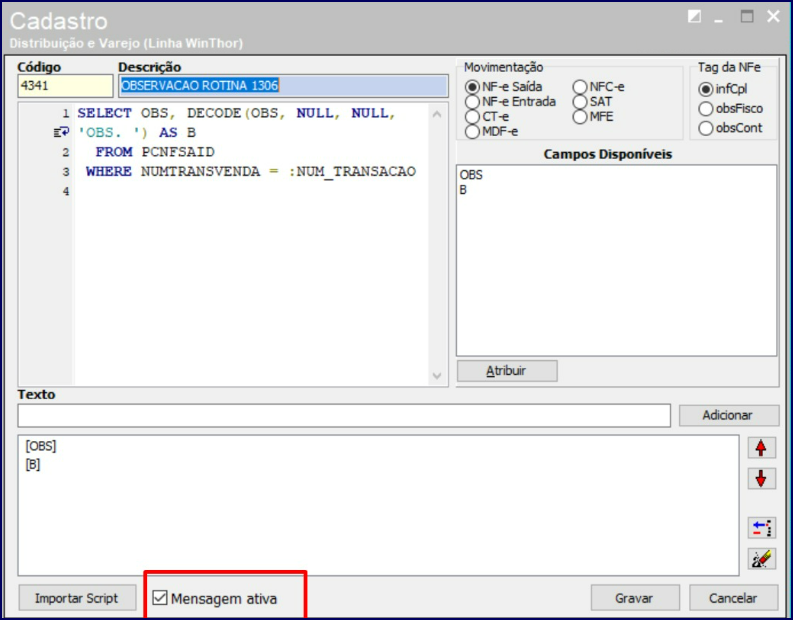793x620 pixels.
Task: Click the SQL editor scroll down arrow
Action: (437, 376)
